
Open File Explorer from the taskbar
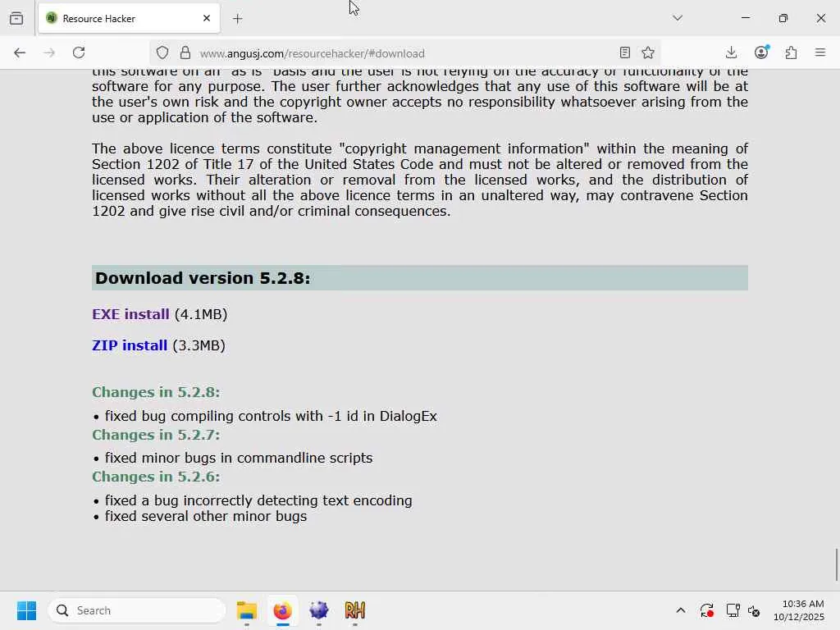click(246, 610)
